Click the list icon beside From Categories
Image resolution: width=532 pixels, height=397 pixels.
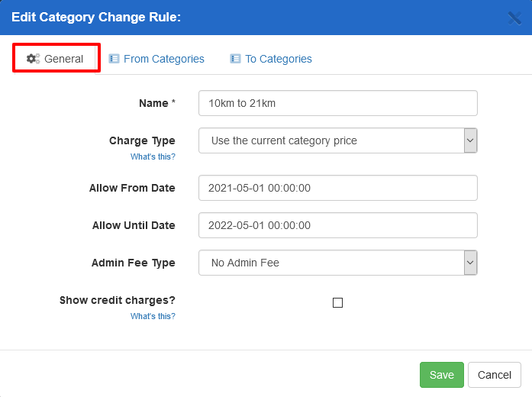pyautogui.click(x=114, y=59)
